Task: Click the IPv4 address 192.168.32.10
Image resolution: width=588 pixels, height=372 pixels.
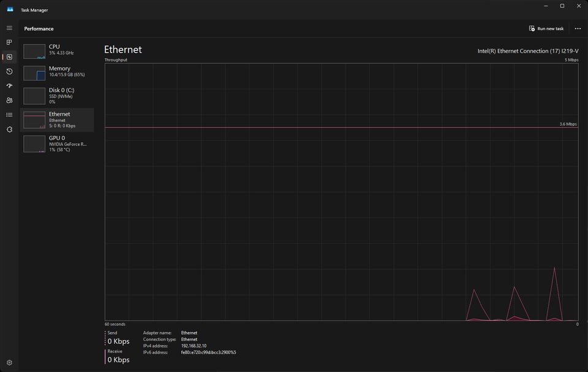Action: click(194, 346)
